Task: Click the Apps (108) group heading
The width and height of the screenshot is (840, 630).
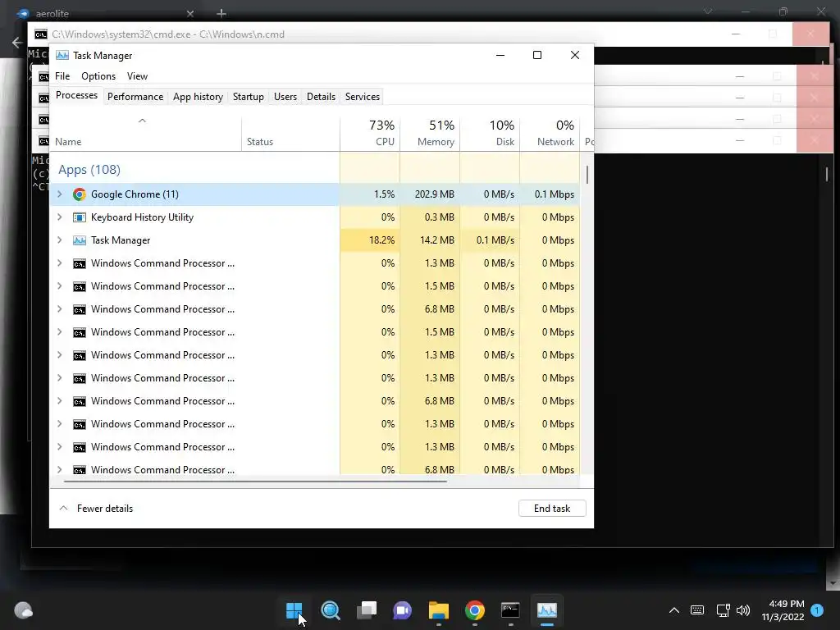Action: click(x=89, y=170)
